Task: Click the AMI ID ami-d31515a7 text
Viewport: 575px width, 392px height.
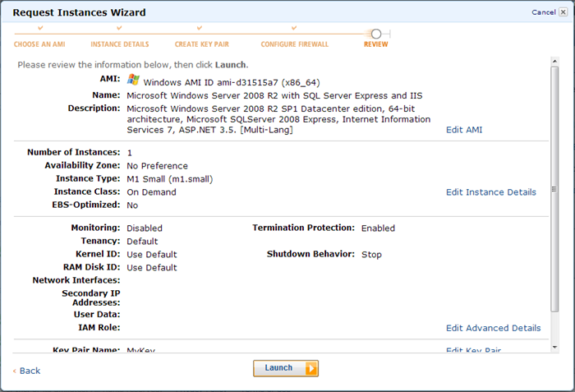Action: coord(247,82)
